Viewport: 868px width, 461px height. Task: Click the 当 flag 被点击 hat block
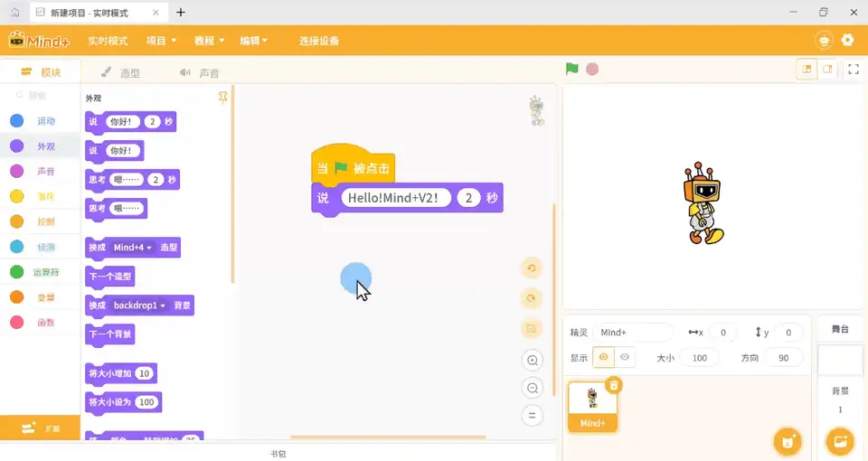(354, 165)
